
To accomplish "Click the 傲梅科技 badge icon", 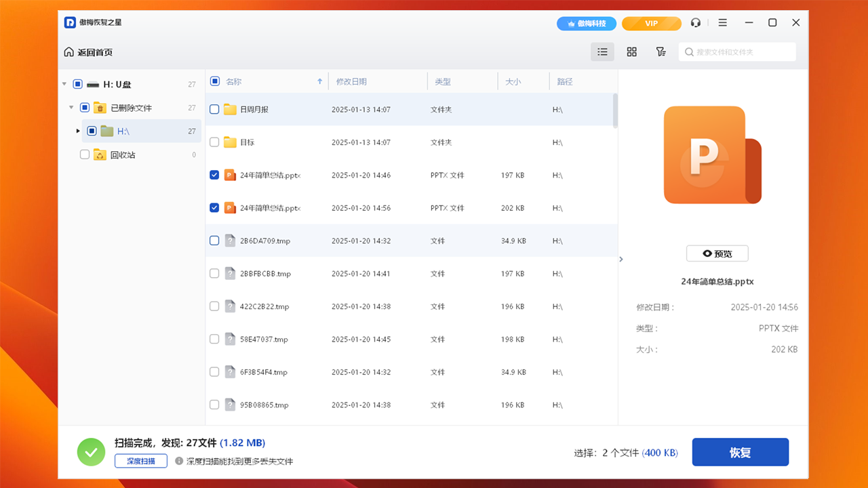I will [588, 22].
